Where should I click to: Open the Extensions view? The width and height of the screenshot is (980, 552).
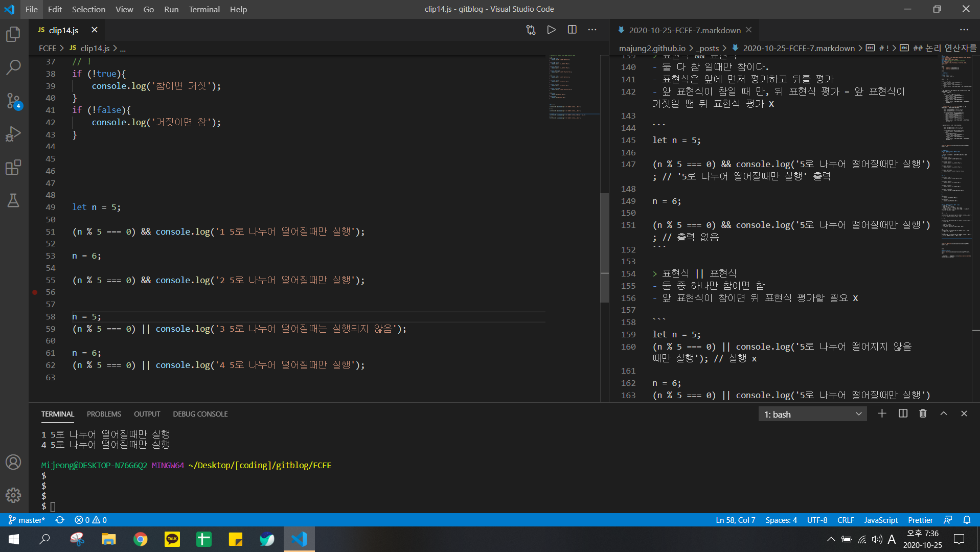[14, 167]
